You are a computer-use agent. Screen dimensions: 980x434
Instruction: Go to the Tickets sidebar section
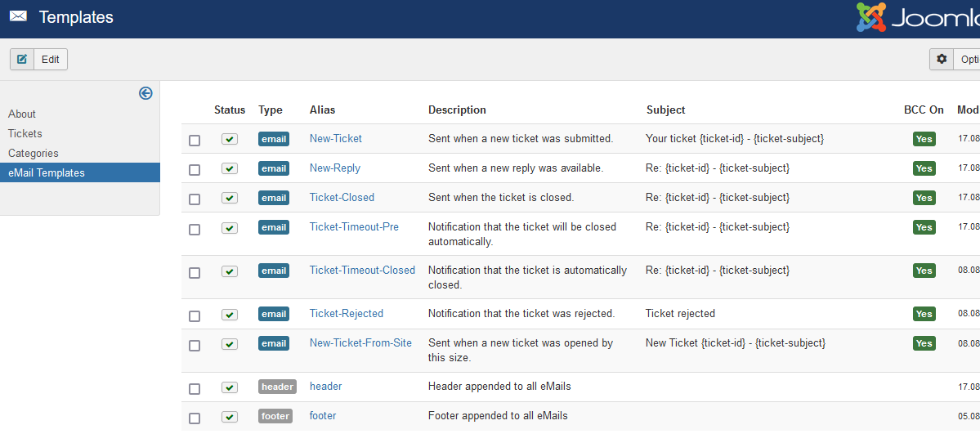click(x=25, y=133)
